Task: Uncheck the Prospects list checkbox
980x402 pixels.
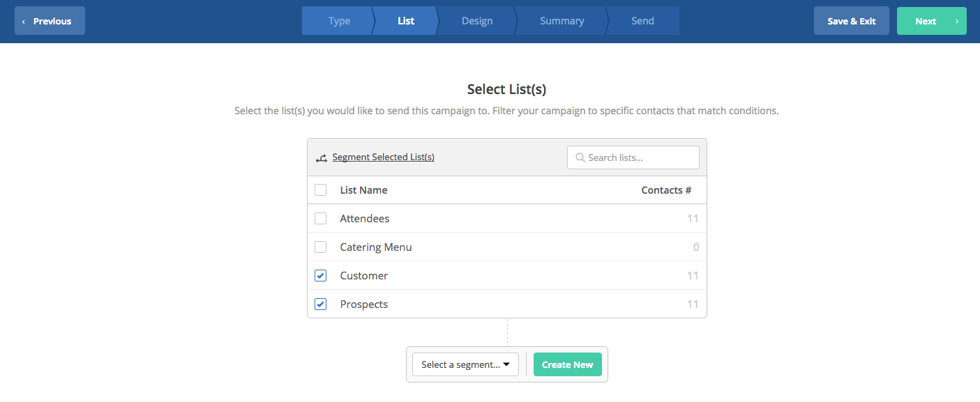Action: coord(321,304)
